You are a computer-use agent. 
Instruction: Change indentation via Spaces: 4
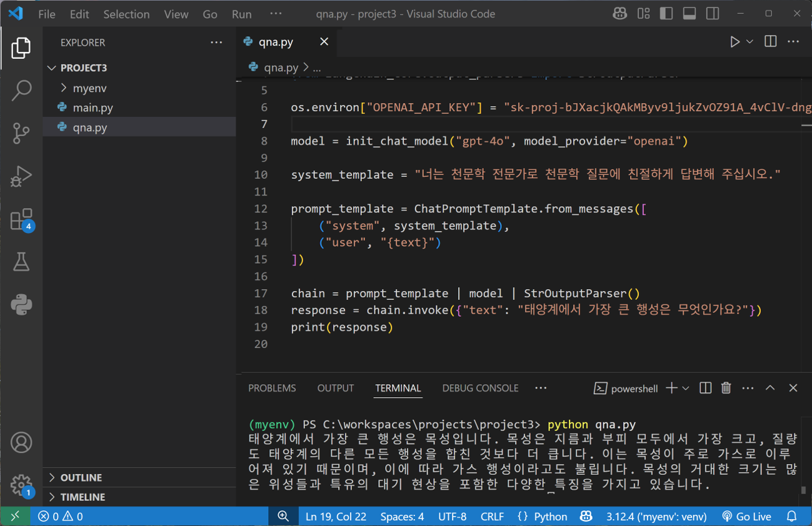point(402,517)
